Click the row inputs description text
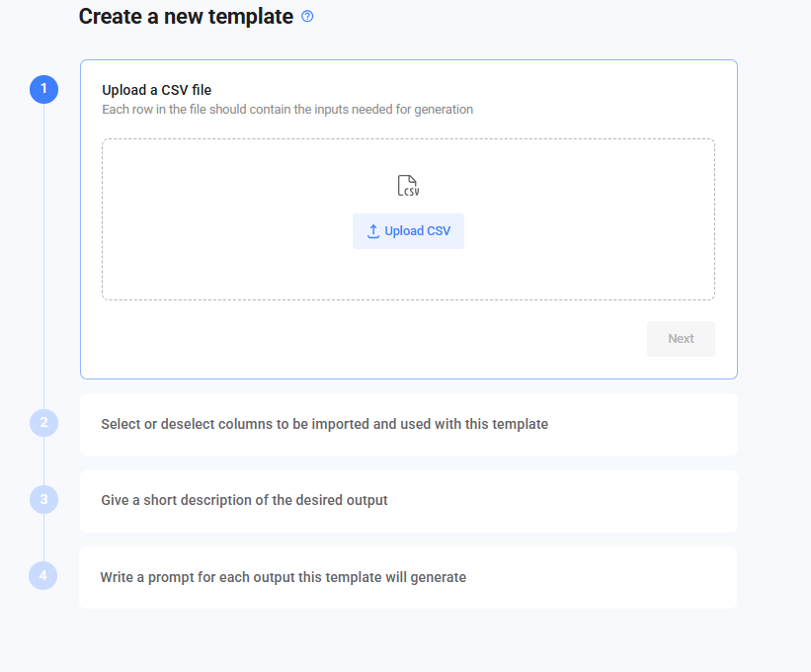Image resolution: width=811 pixels, height=672 pixels. coord(287,110)
